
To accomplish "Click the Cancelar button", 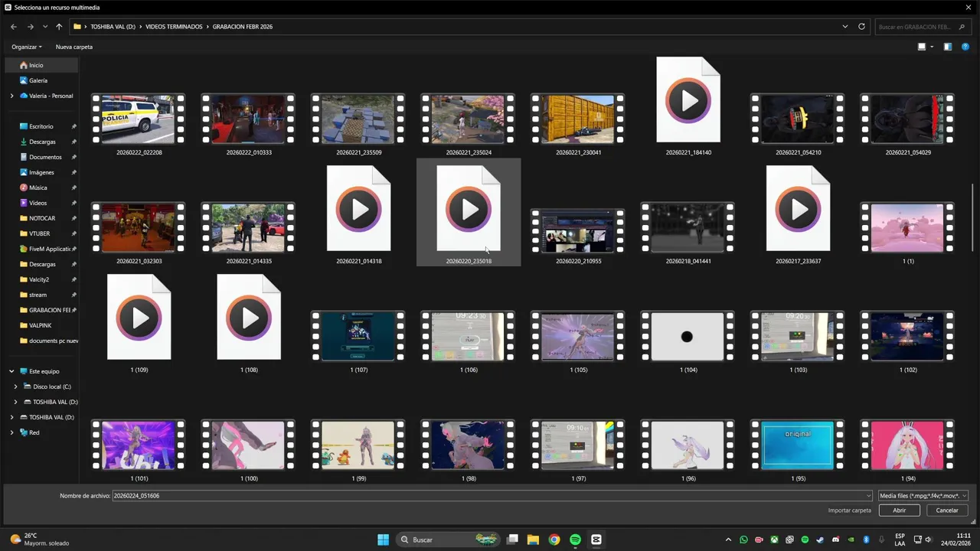I will [947, 510].
